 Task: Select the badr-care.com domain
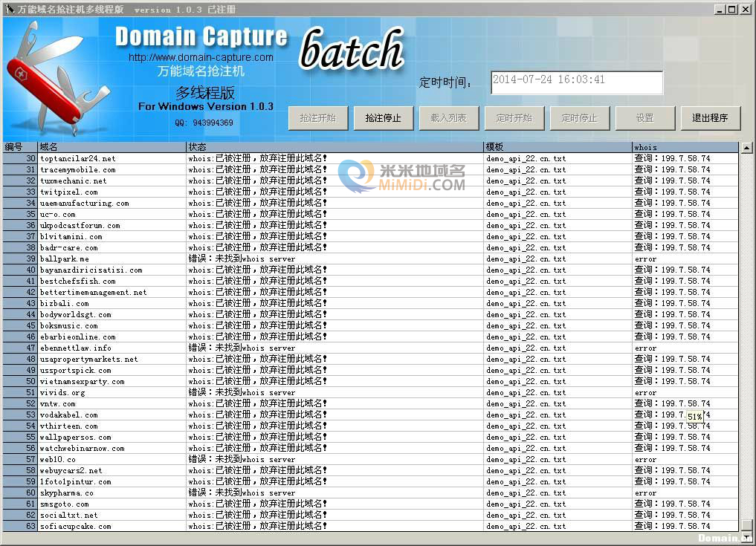pos(69,247)
